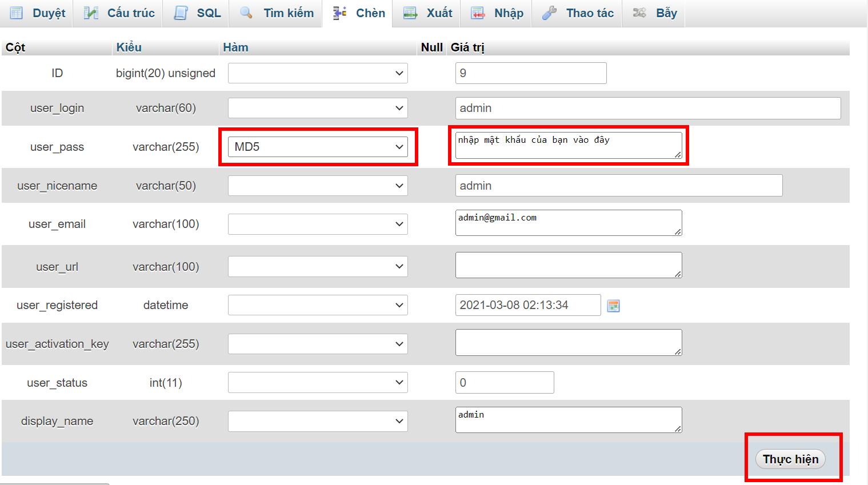The image size is (868, 485).
Task: Click the calendar icon beside user_registered date
Action: click(613, 306)
